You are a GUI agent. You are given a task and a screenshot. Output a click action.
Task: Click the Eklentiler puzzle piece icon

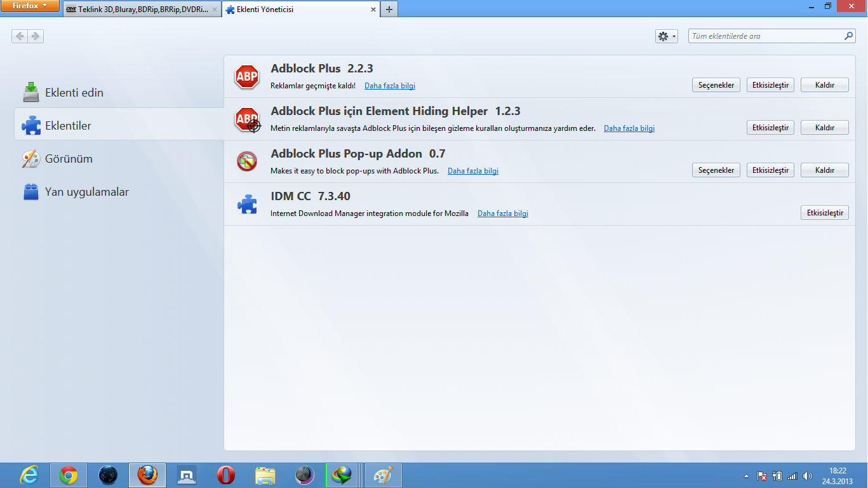[x=31, y=126]
